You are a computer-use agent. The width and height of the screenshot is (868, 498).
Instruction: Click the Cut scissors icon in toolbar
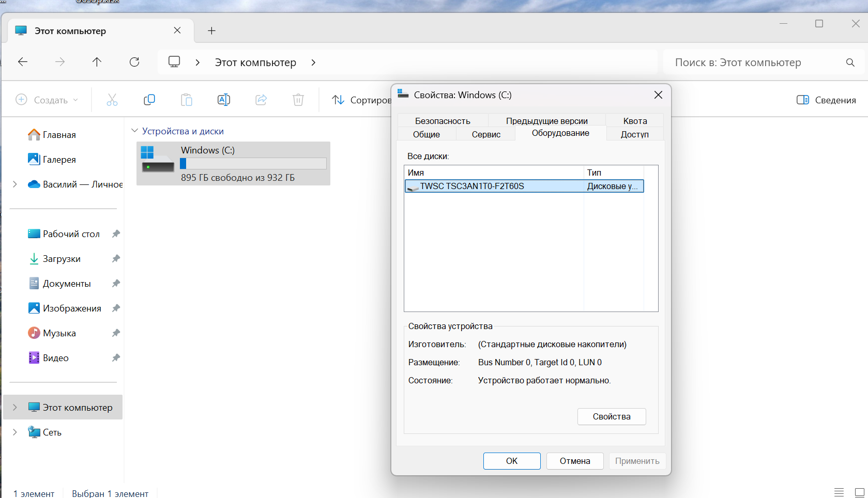coord(112,100)
